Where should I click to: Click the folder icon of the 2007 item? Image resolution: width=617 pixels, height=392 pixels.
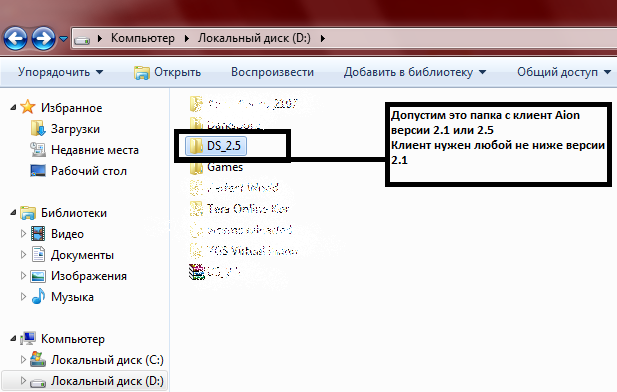point(196,104)
